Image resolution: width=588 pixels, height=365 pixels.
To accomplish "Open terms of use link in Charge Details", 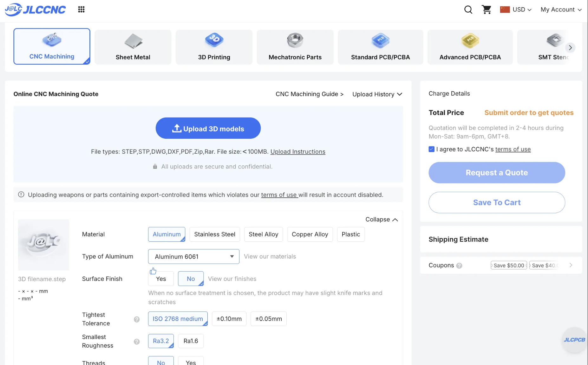I will (513, 149).
